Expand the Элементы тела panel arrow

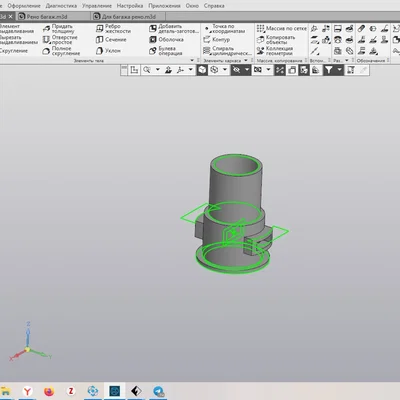[x=192, y=60]
